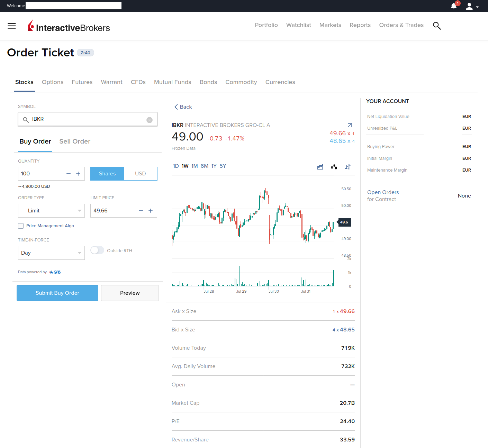Click into the Symbol search field

tap(88, 119)
